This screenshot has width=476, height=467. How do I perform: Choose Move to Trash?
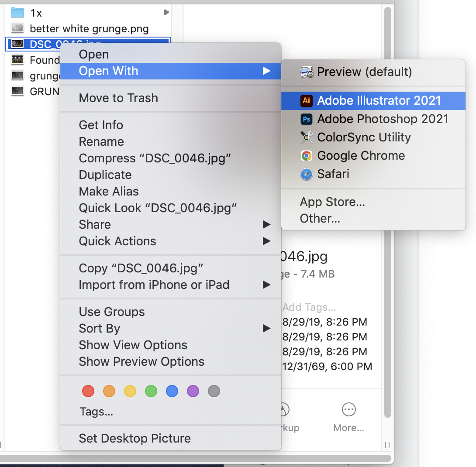tap(118, 98)
